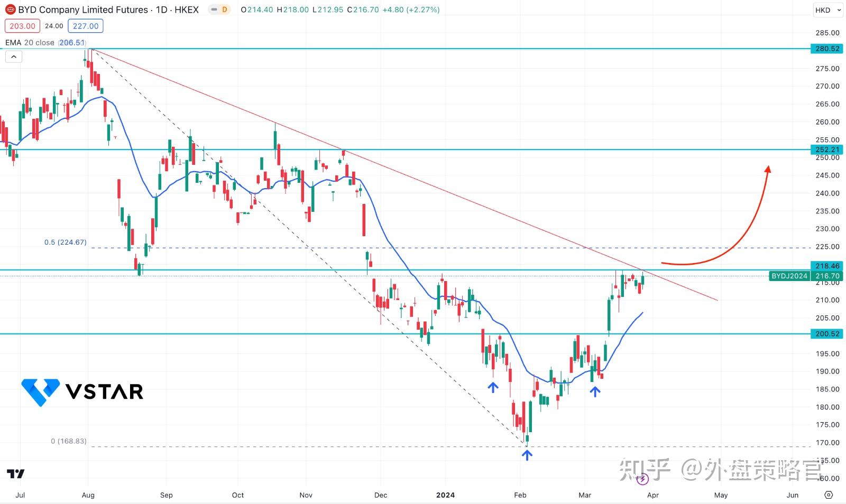Click the 24.00 spread value
The height and width of the screenshot is (504, 846).
coord(54,26)
